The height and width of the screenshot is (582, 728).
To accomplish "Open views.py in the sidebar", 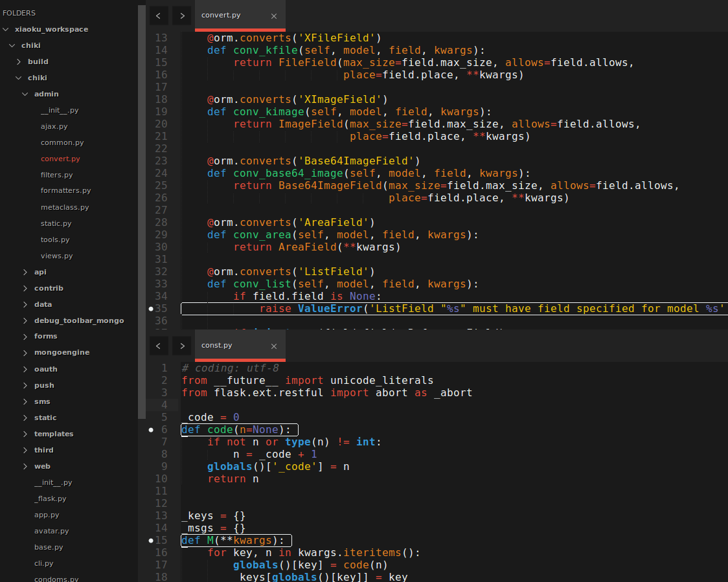I will point(56,256).
